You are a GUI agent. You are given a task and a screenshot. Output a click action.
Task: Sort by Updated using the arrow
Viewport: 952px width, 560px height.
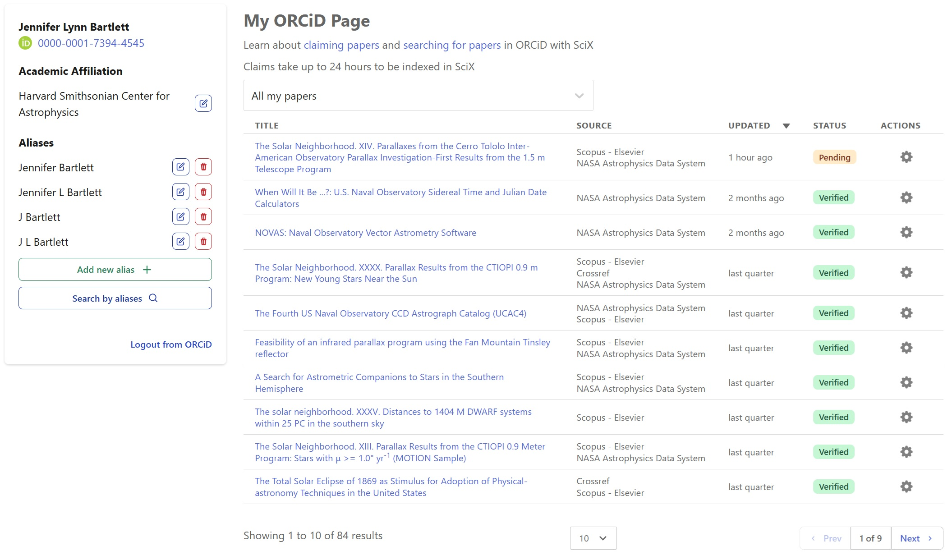pos(786,126)
